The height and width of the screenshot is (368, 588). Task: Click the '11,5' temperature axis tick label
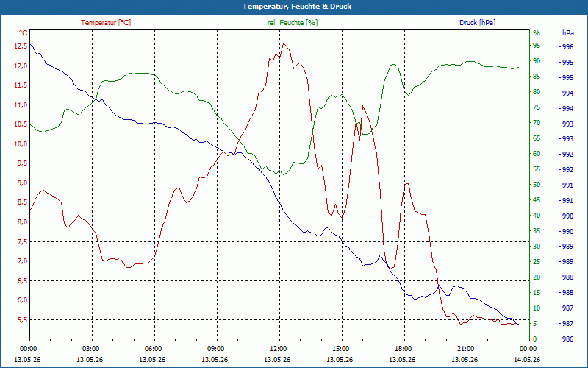(21, 85)
